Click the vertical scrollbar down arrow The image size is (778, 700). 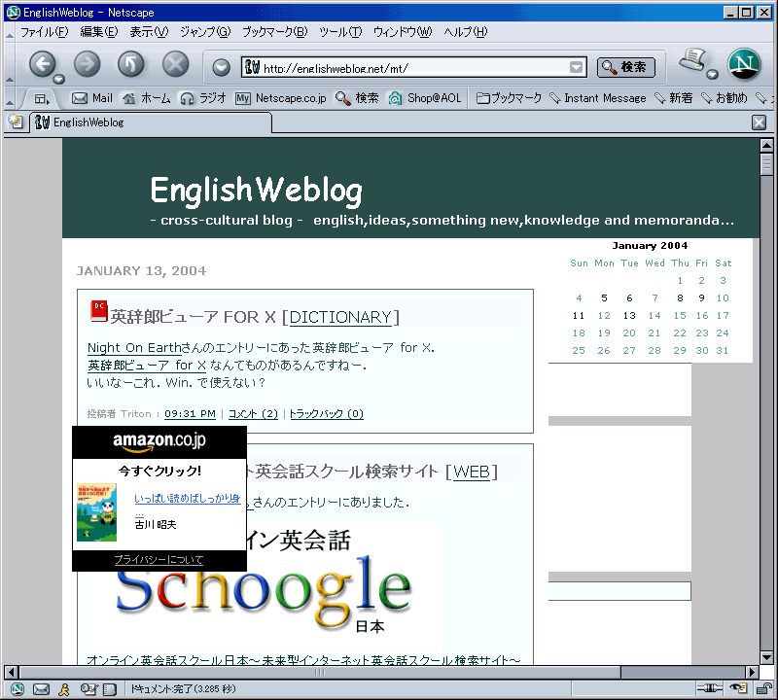pos(766,658)
